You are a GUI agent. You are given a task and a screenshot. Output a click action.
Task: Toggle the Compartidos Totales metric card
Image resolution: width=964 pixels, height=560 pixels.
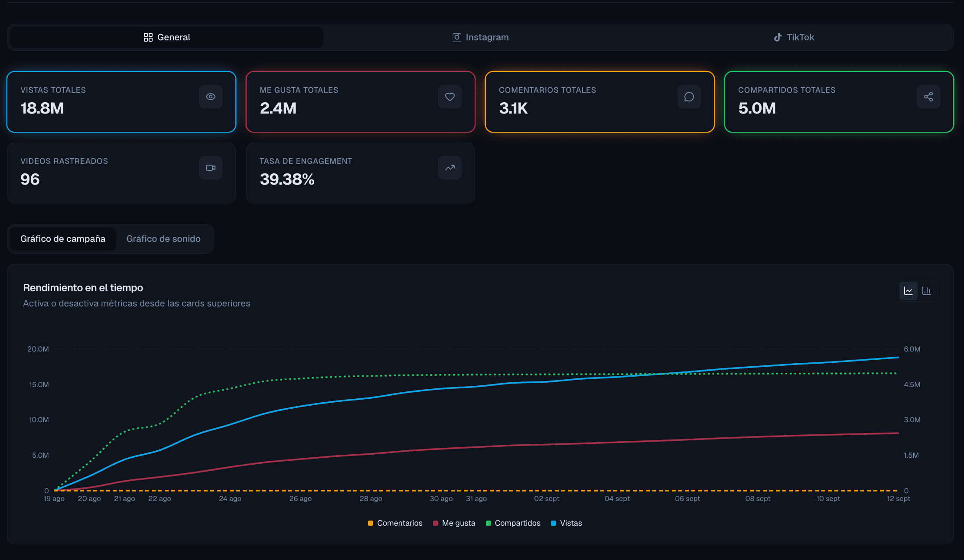tap(839, 102)
